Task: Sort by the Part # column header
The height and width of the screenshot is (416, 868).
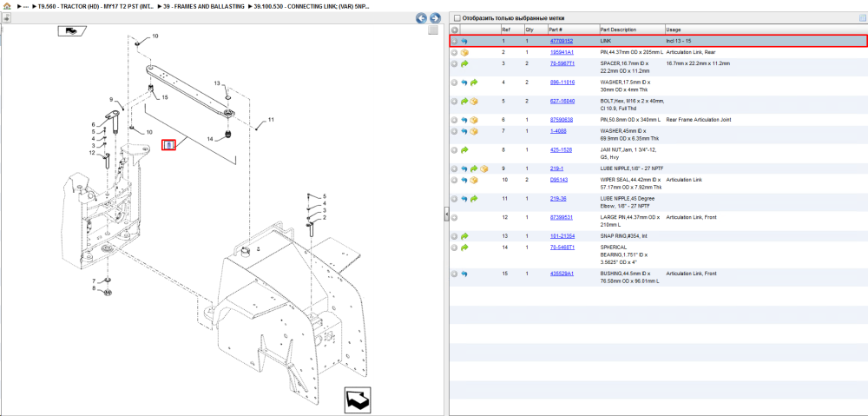Action: point(573,30)
